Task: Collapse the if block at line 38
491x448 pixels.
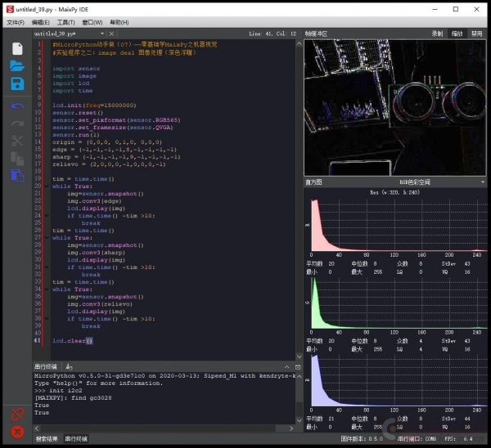Action: point(47,319)
